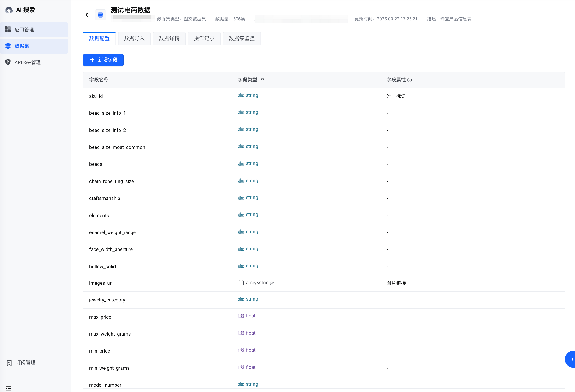Open API Key管理 in the sidebar
The height and width of the screenshot is (392, 575).
pos(27,62)
